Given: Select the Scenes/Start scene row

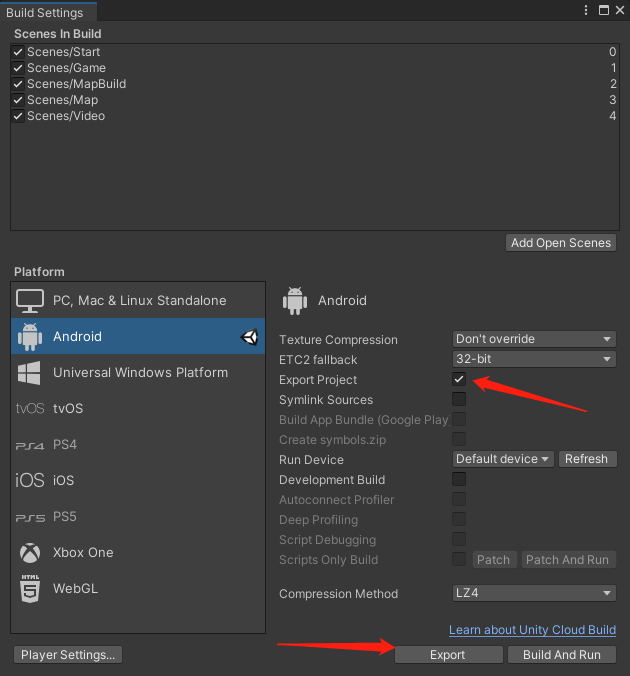Looking at the screenshot, I should pos(315,52).
